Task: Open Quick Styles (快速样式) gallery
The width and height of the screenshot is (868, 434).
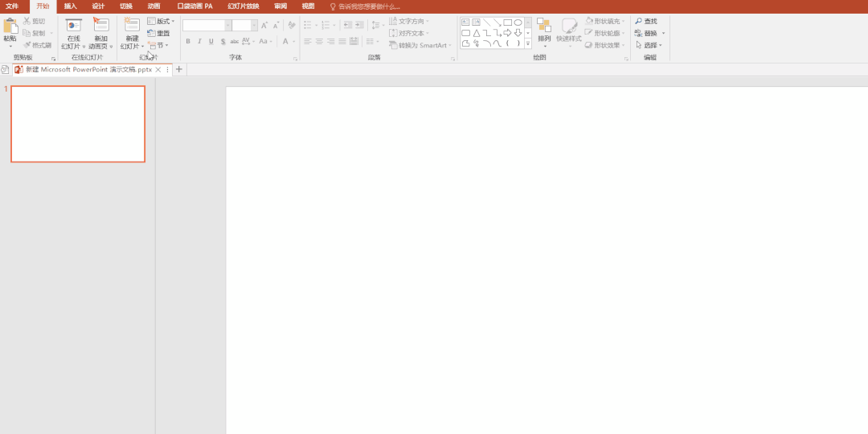Action: point(569,33)
